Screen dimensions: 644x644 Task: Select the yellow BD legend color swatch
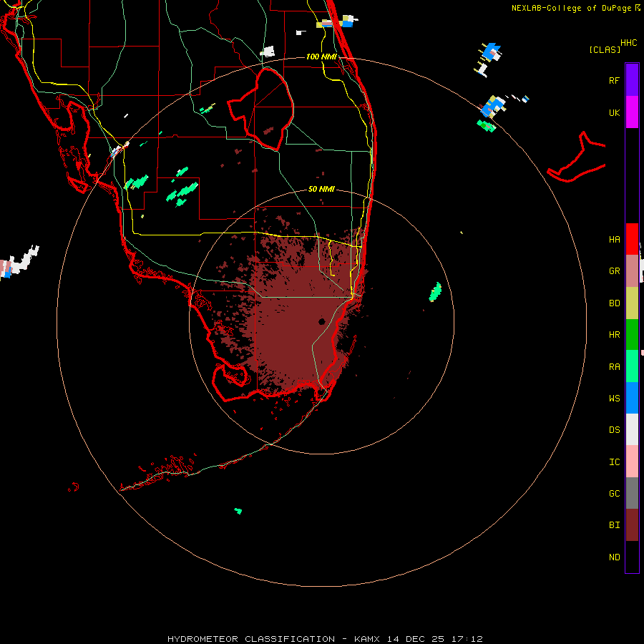632,303
